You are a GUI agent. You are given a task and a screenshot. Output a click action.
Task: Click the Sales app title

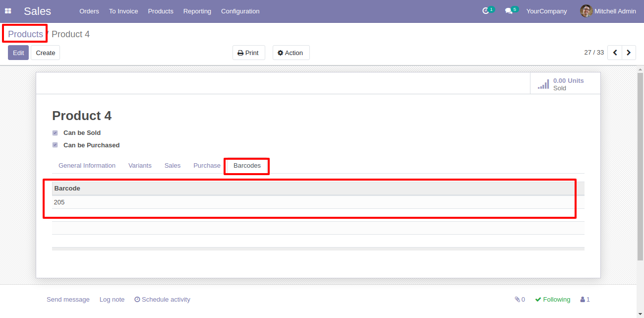(37, 11)
